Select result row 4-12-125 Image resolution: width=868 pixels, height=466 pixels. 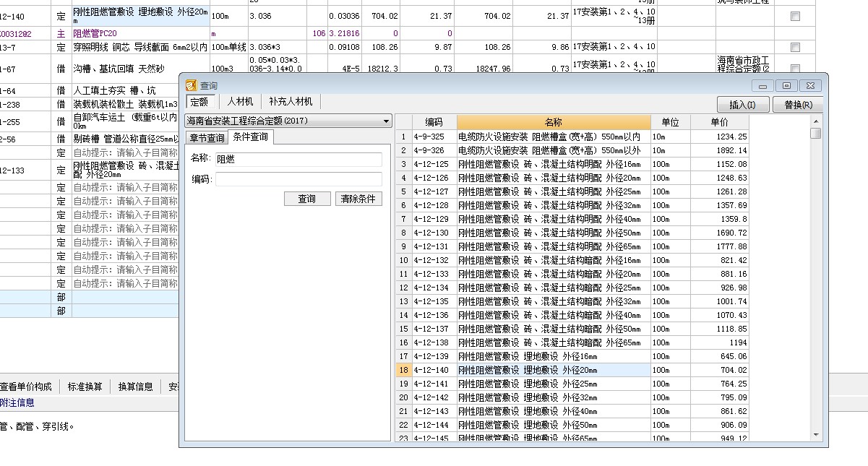pyautogui.click(x=572, y=164)
